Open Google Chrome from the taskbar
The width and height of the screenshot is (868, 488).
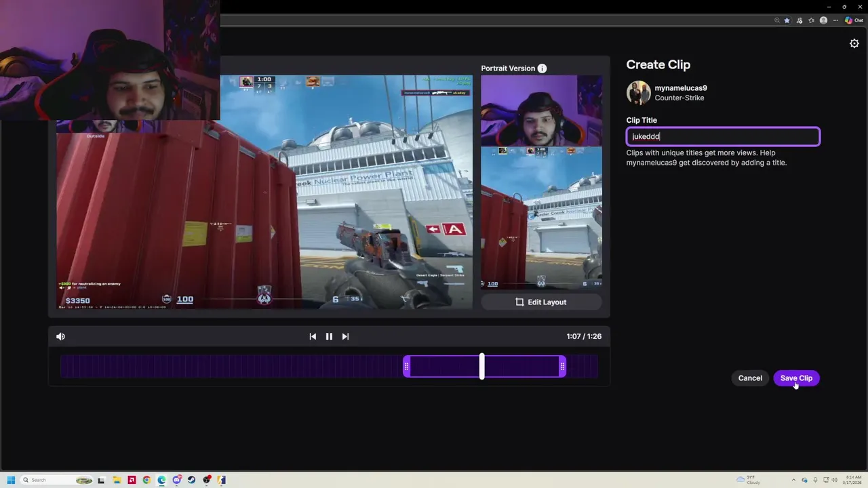coord(146,480)
